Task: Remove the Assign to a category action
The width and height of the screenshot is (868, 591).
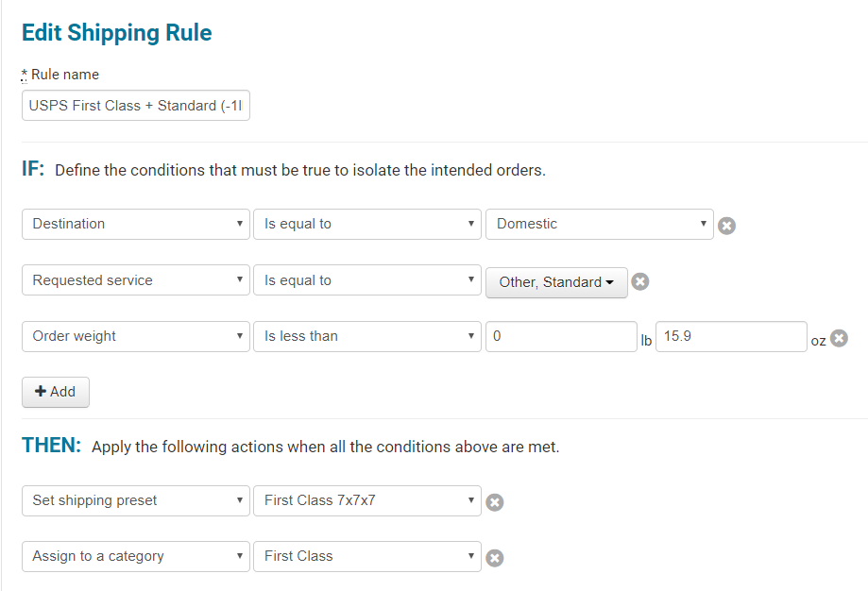Action: pos(495,557)
